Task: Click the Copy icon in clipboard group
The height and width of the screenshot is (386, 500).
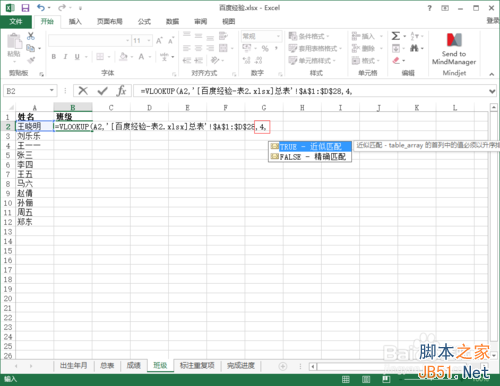Action: tap(30, 48)
